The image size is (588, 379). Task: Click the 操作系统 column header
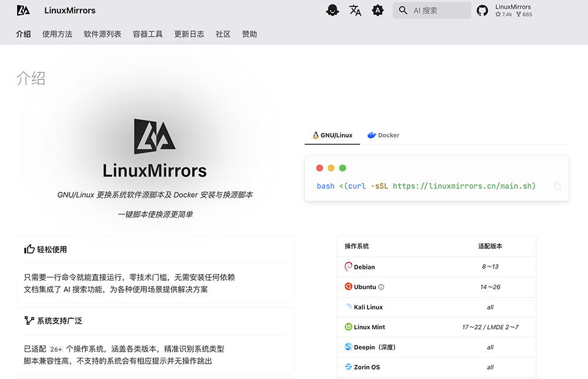point(357,246)
